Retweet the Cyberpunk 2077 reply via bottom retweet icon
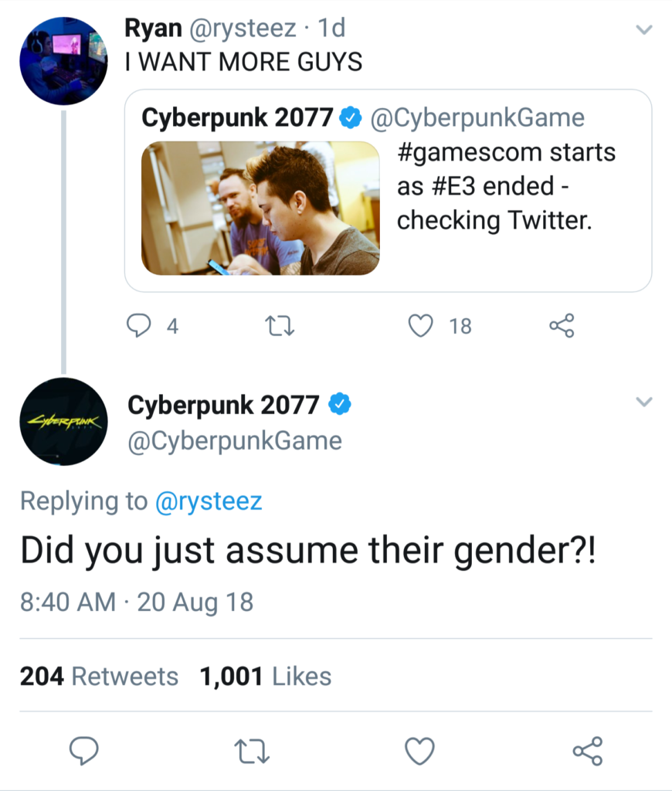Image resolution: width=672 pixels, height=791 pixels. (x=253, y=751)
